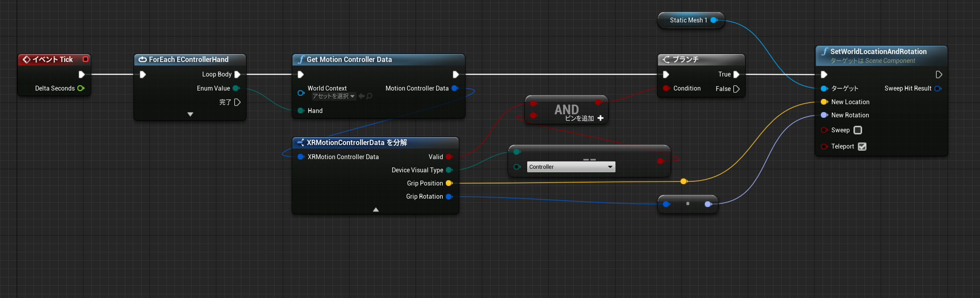Open the Controller enum dropdown
The width and height of the screenshot is (980, 298).
tap(571, 167)
